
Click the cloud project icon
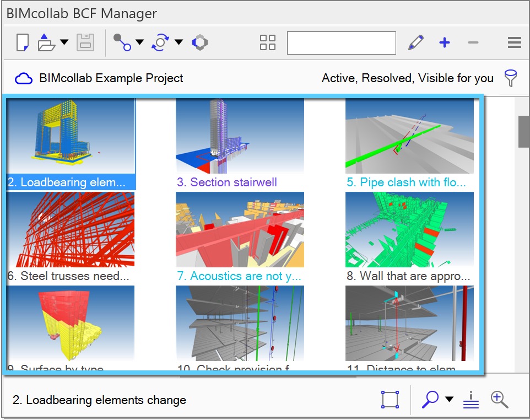tap(24, 78)
